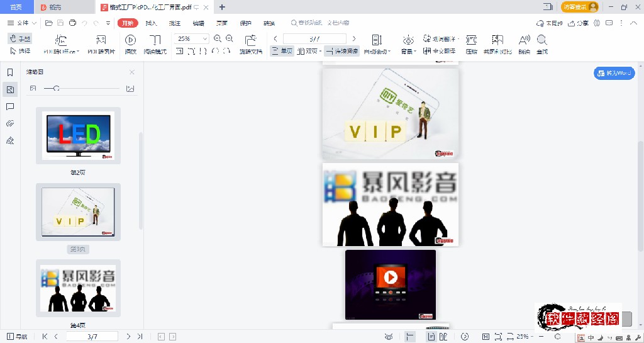
Task: Expand the arrow next to 文件
Action: click(x=35, y=23)
